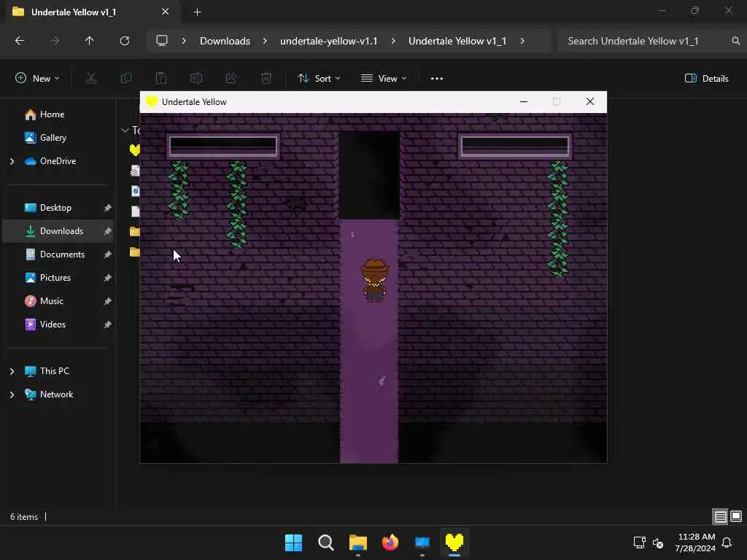
Task: Click the Cut scissors toolbar icon
Action: click(x=90, y=78)
